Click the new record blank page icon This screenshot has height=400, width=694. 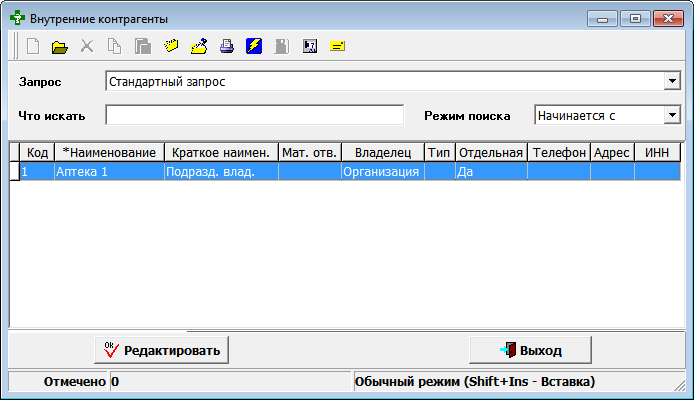(33, 46)
